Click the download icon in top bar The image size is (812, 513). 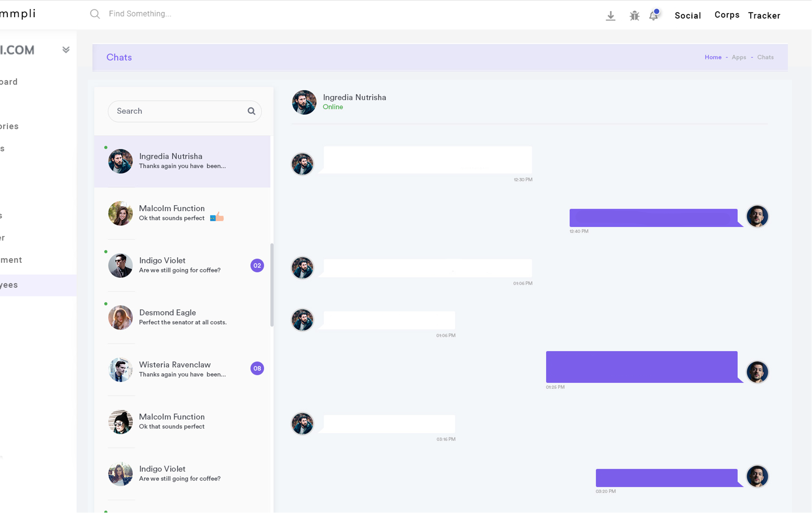click(610, 16)
